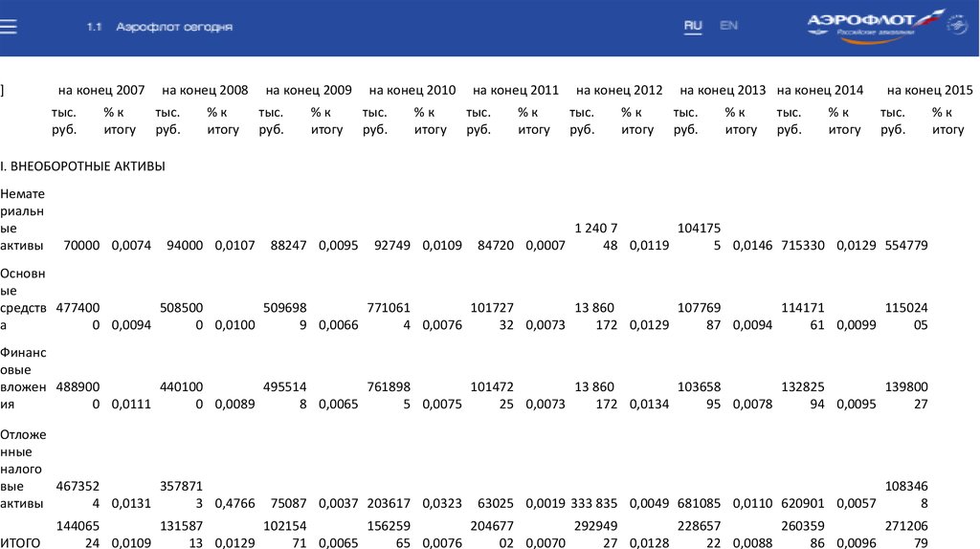
Task: Click the cell with value 70000
Action: pos(81,246)
